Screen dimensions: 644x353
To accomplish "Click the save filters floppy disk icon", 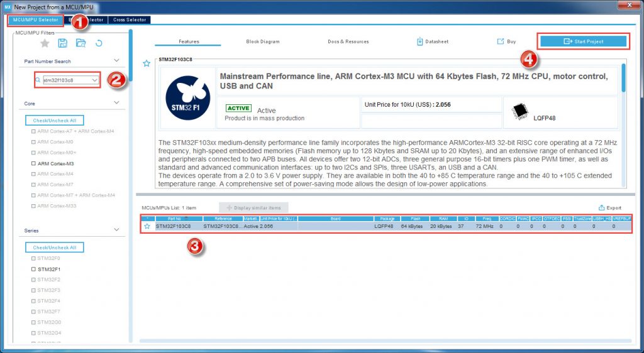I will (62, 43).
